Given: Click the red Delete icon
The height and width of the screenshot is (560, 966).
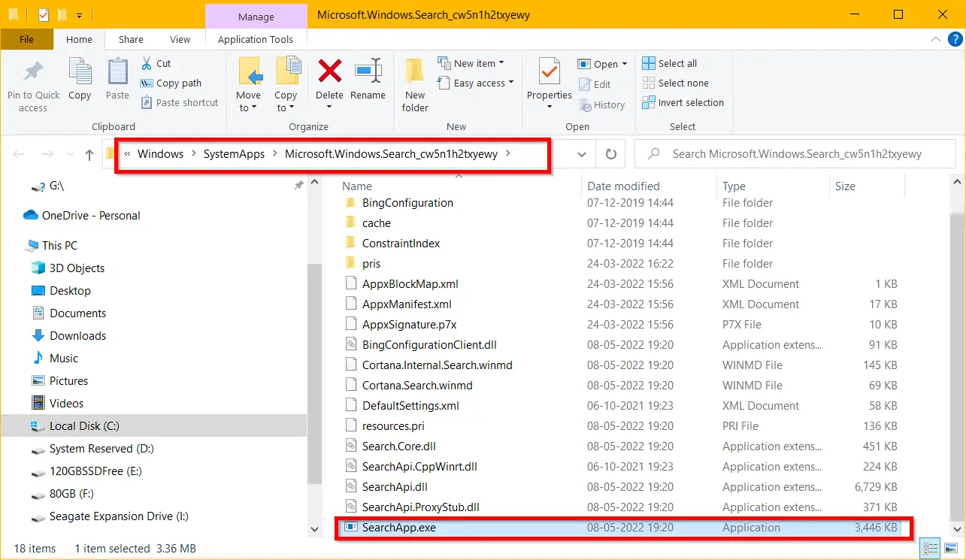Looking at the screenshot, I should (x=329, y=72).
